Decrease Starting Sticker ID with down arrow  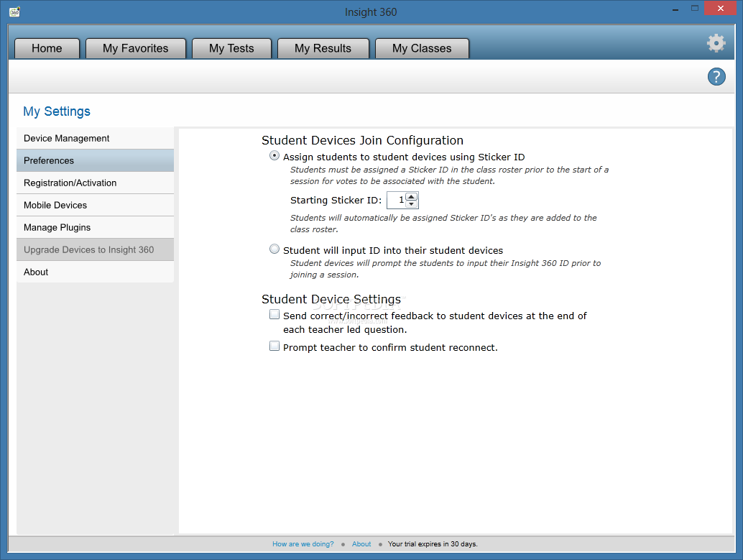pos(411,204)
